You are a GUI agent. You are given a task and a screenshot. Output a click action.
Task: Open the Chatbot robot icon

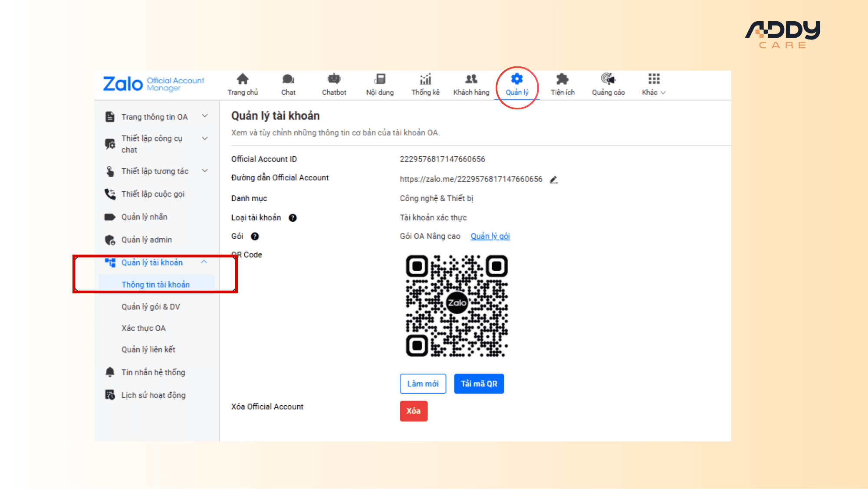[x=334, y=79]
